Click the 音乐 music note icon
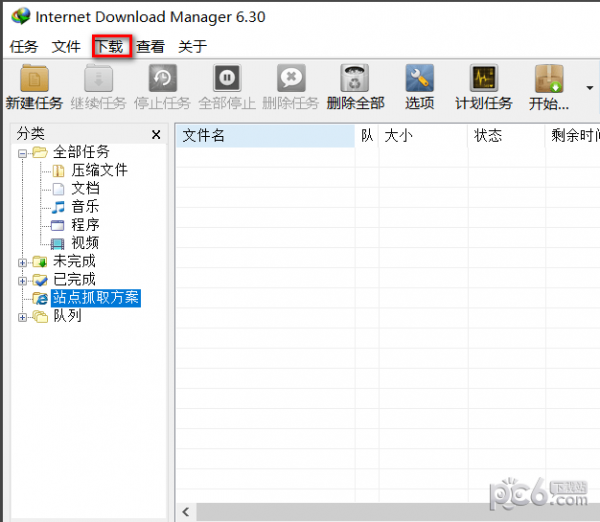600x522 pixels. [58, 207]
